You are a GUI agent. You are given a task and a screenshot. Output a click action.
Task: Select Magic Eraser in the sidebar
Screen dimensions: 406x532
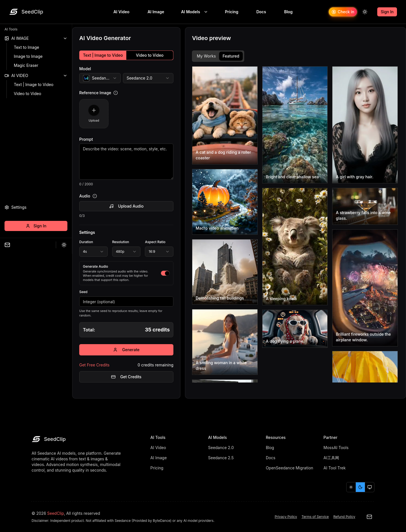pyautogui.click(x=26, y=65)
